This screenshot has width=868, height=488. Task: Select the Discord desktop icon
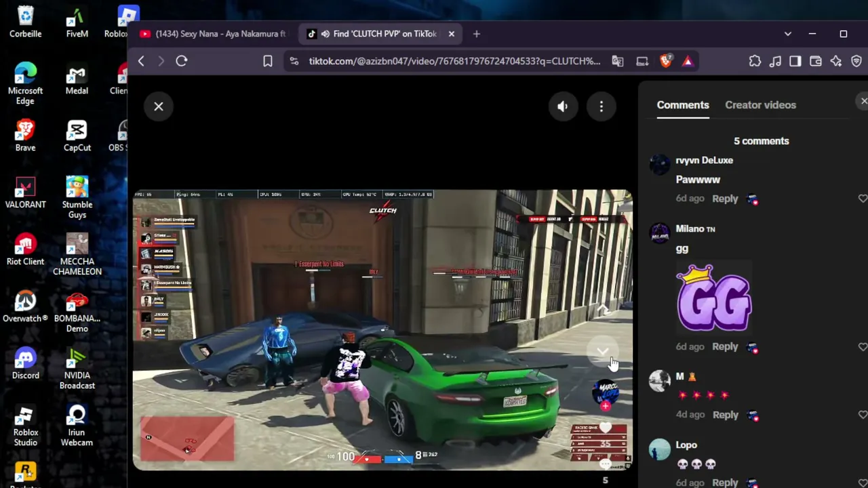tap(26, 363)
